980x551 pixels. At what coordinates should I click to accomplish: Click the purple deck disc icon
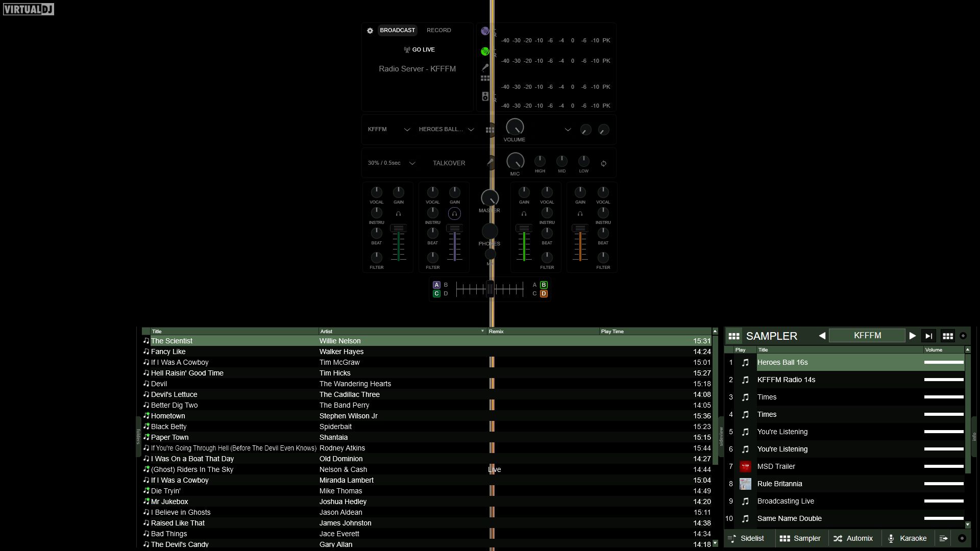(485, 31)
